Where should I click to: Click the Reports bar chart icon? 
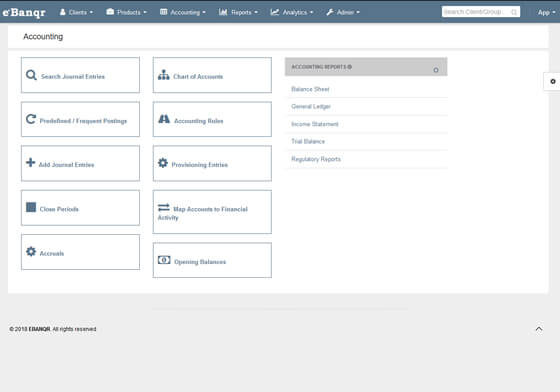[x=223, y=12]
